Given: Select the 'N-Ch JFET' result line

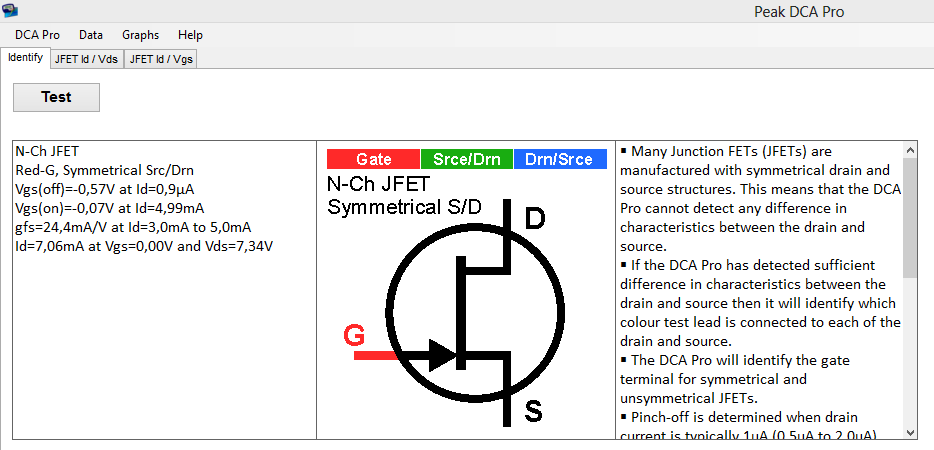Looking at the screenshot, I should (x=47, y=151).
